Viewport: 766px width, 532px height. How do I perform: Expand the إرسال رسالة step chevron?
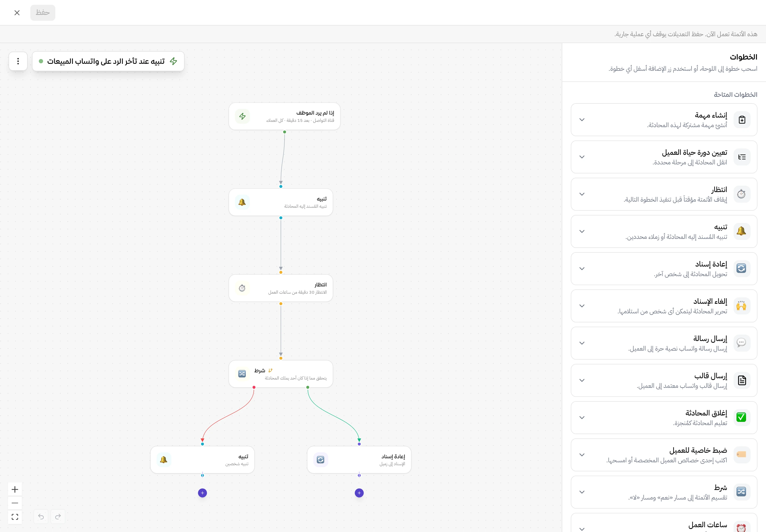click(x=582, y=343)
